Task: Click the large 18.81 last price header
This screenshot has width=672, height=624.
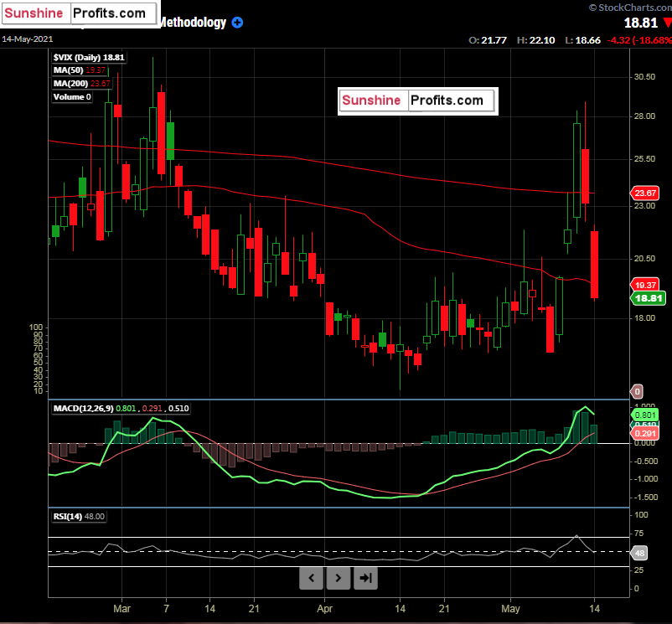Action: (641, 23)
